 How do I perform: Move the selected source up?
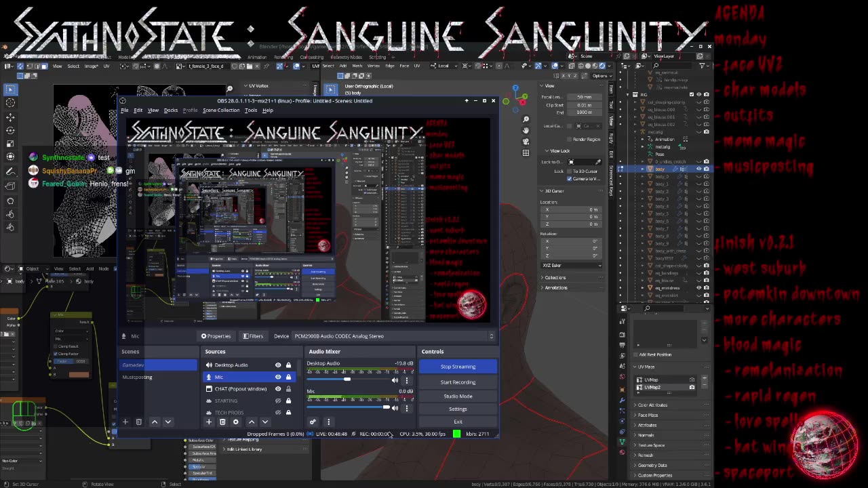coord(252,422)
